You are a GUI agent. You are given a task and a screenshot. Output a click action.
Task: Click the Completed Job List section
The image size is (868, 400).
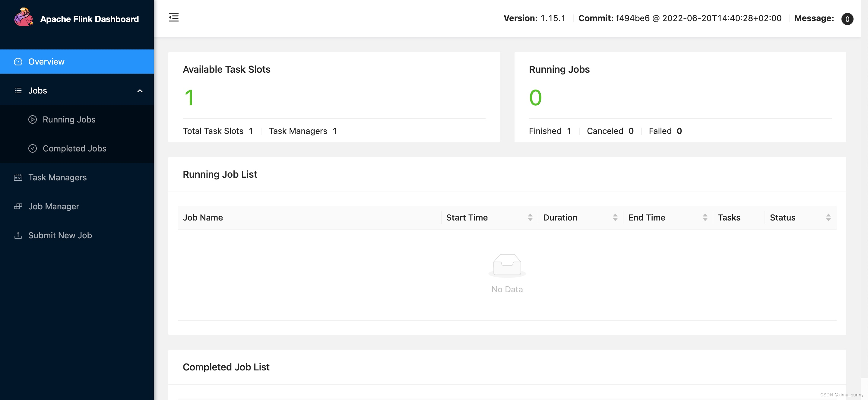pos(226,366)
